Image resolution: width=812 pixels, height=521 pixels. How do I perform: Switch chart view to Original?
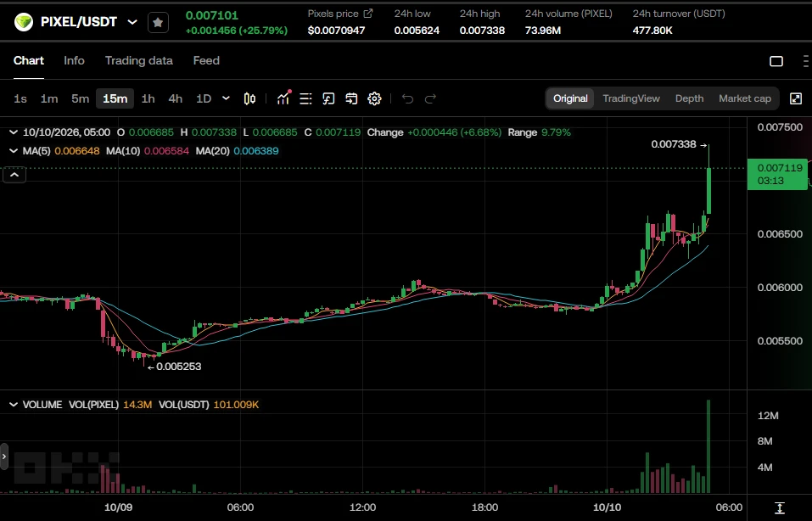coord(570,98)
